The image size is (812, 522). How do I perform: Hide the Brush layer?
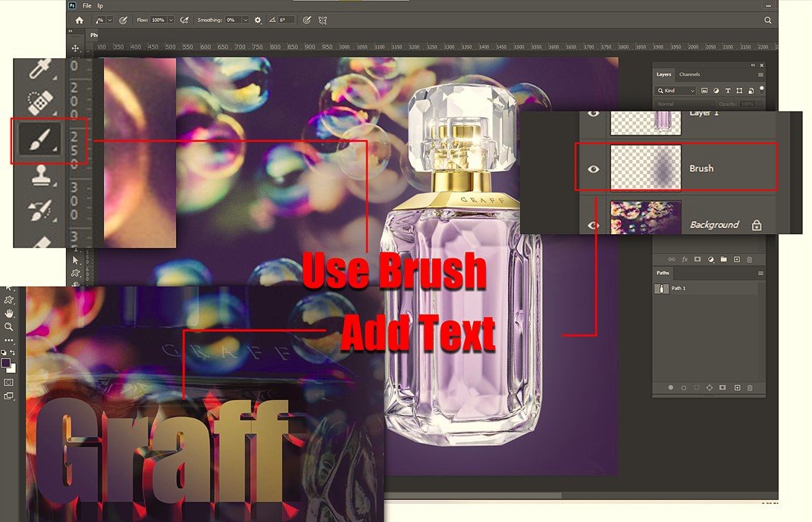(594, 169)
